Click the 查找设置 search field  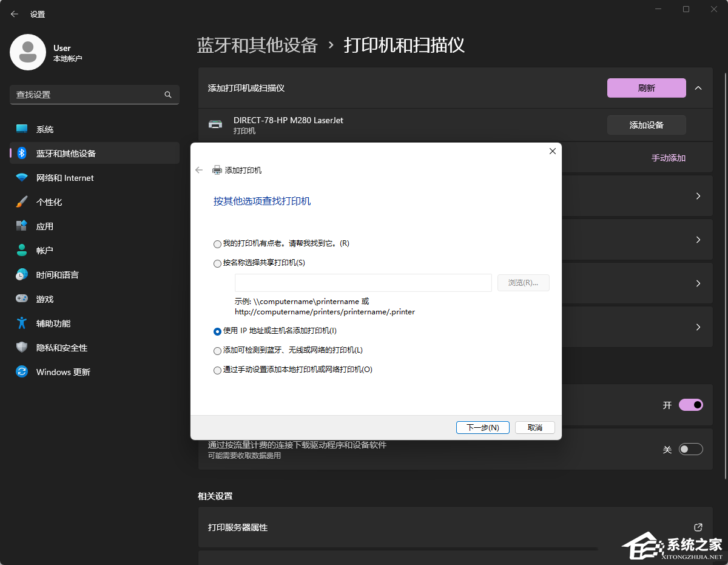(95, 95)
